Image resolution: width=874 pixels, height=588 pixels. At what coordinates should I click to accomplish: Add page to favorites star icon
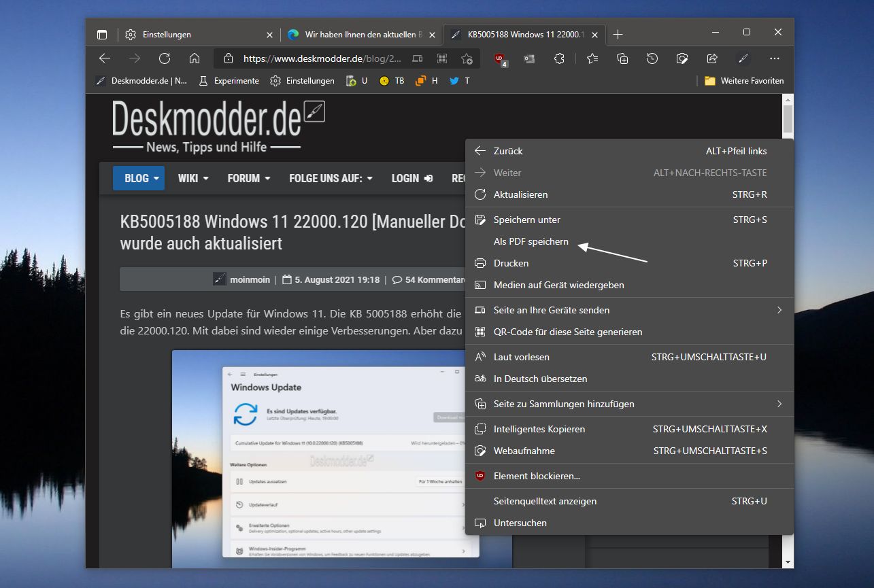(x=467, y=58)
